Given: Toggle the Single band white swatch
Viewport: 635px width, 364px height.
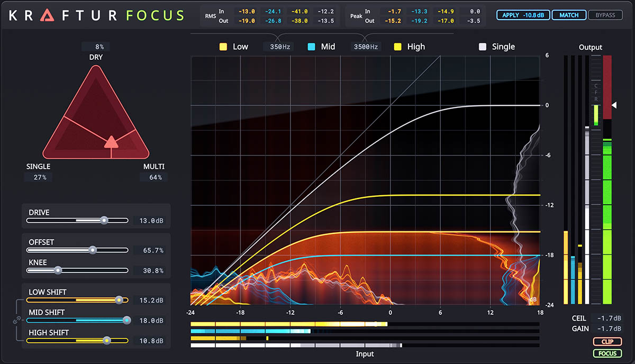Looking at the screenshot, I should pos(482,47).
